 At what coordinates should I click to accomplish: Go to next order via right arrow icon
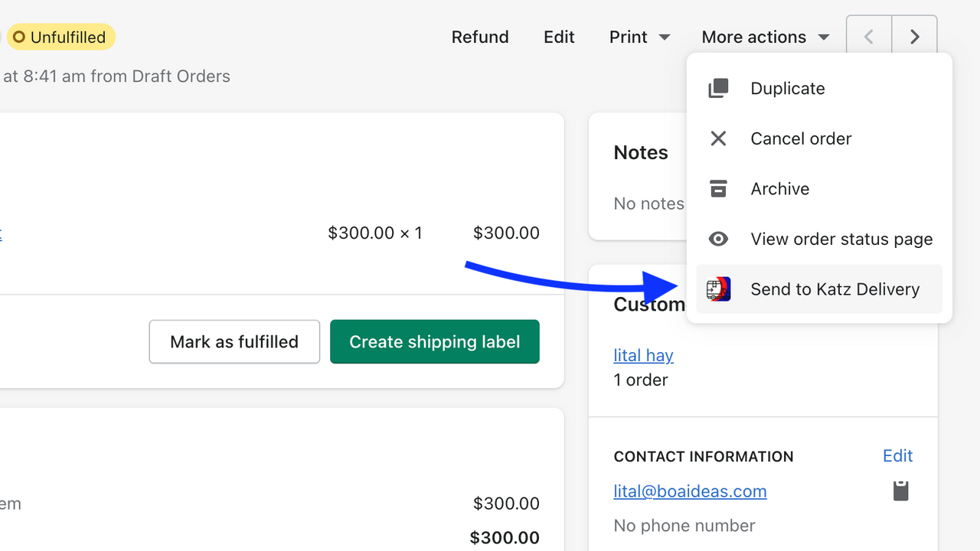[x=914, y=36]
